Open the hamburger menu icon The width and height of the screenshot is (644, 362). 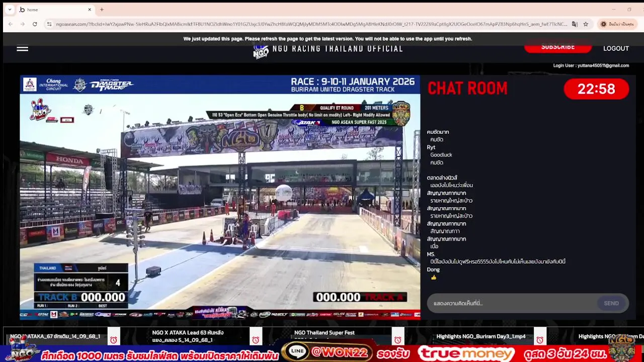(22, 49)
